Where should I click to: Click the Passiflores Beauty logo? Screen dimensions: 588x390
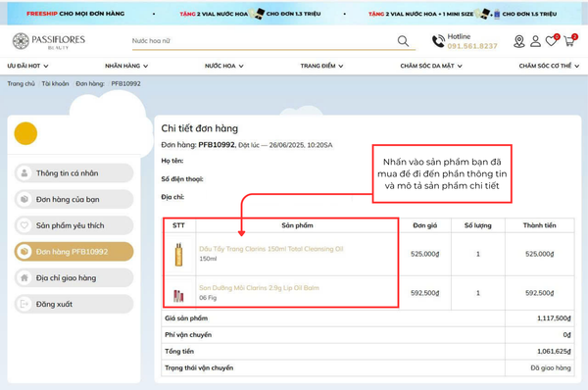(49, 41)
